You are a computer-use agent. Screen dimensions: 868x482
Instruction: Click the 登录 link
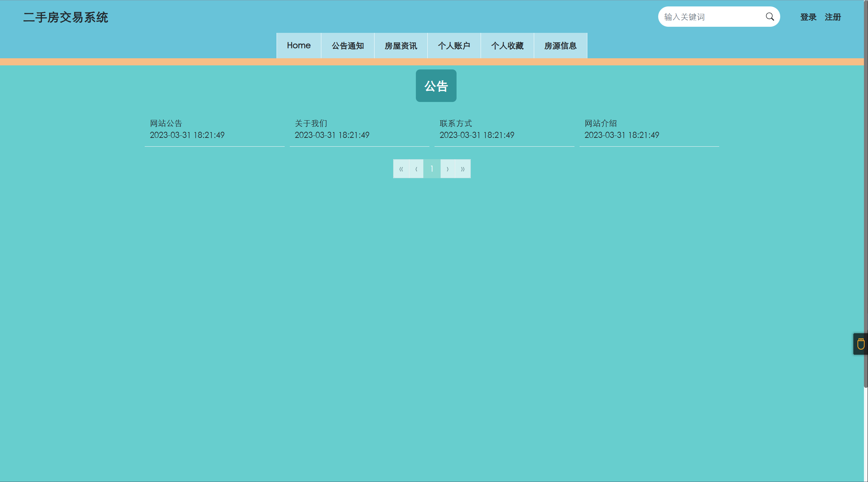tap(808, 17)
